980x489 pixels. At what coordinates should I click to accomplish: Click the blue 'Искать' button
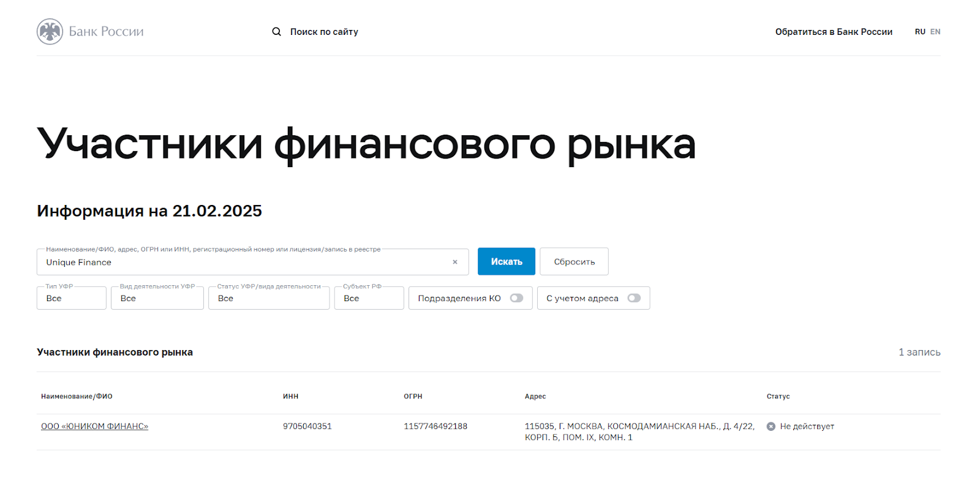(x=507, y=261)
